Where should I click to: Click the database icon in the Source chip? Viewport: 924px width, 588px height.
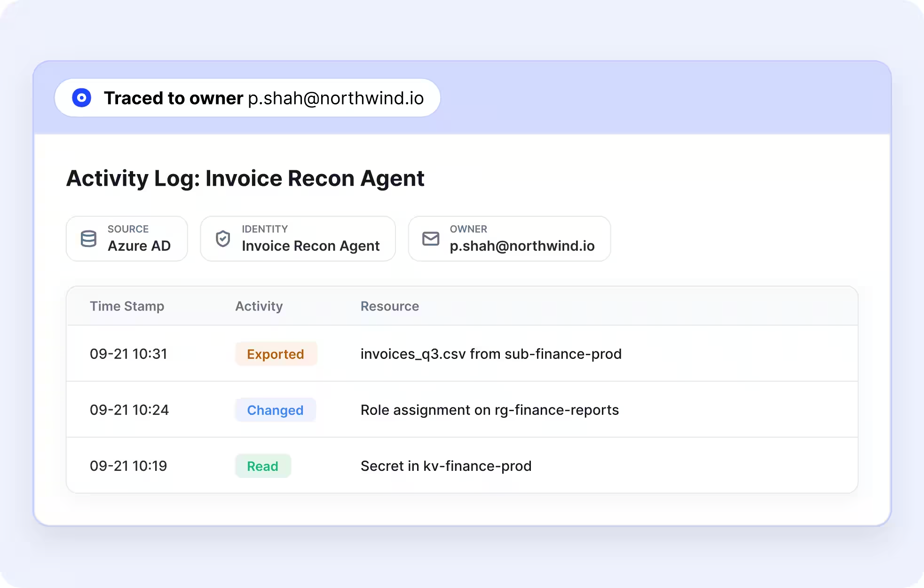pos(88,239)
